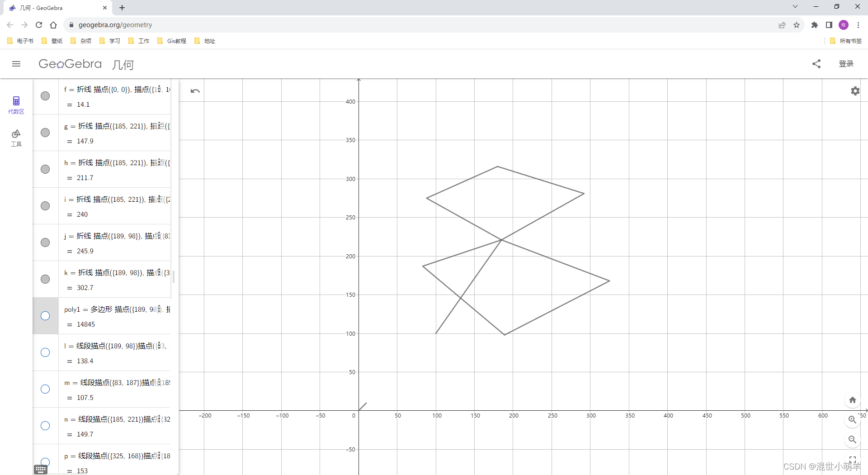868x475 pixels.
Task: Close the 几何 - GeoGebra tab
Action: [105, 8]
